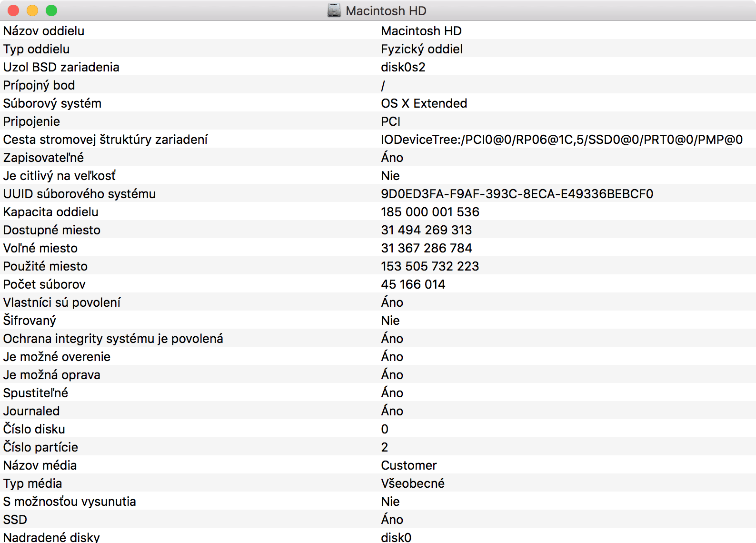
Task: Click the 'Je možná oprava' label
Action: [x=52, y=375]
